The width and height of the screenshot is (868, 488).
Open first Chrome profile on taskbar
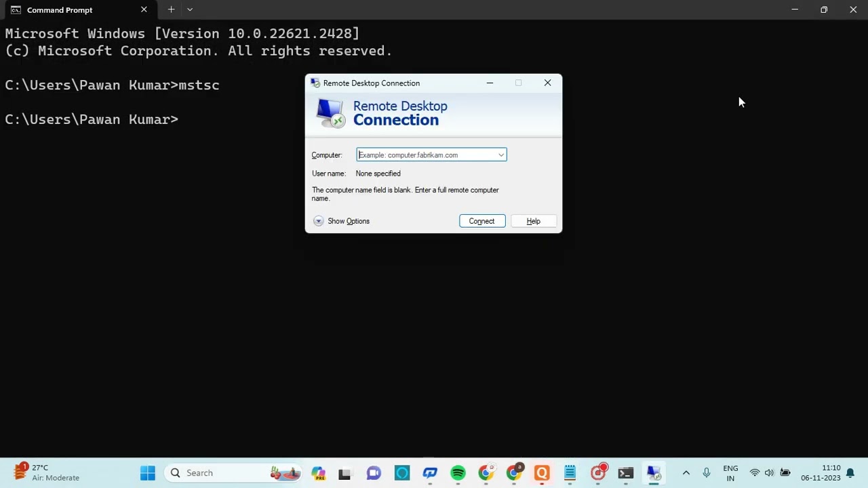click(486, 472)
